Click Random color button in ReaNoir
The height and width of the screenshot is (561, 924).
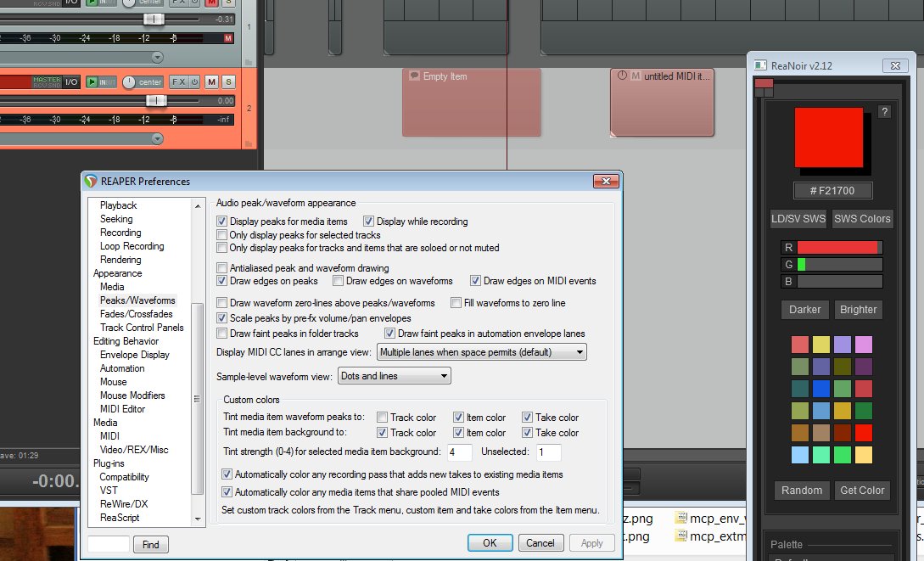(802, 491)
